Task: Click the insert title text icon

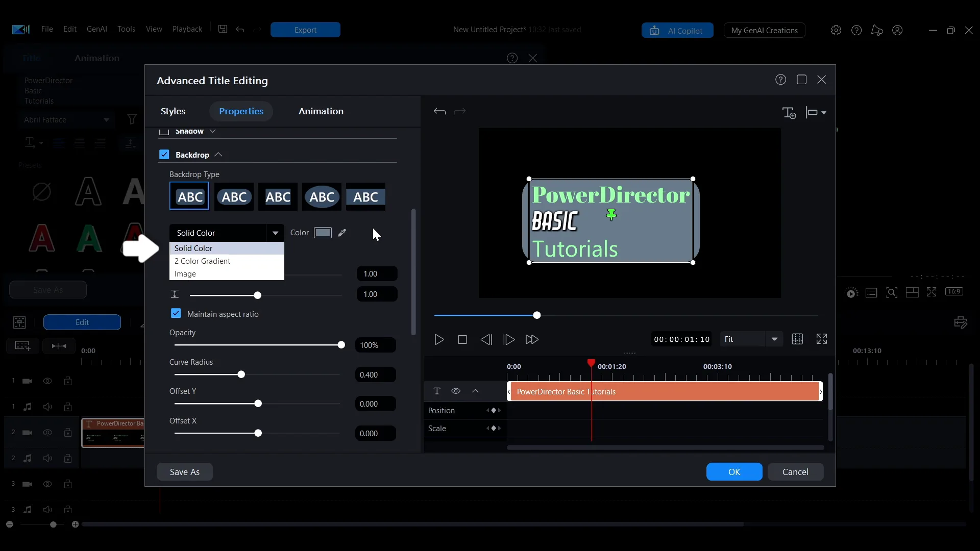Action: point(789,112)
